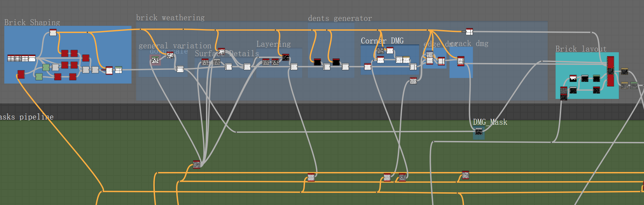
Task: Select the downscale frame label
Action: [169, 51]
